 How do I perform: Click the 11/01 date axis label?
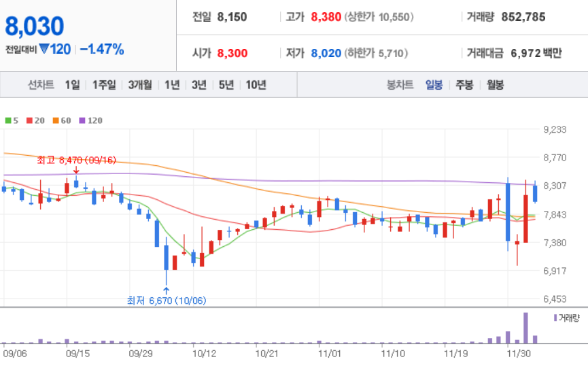pos(330,354)
